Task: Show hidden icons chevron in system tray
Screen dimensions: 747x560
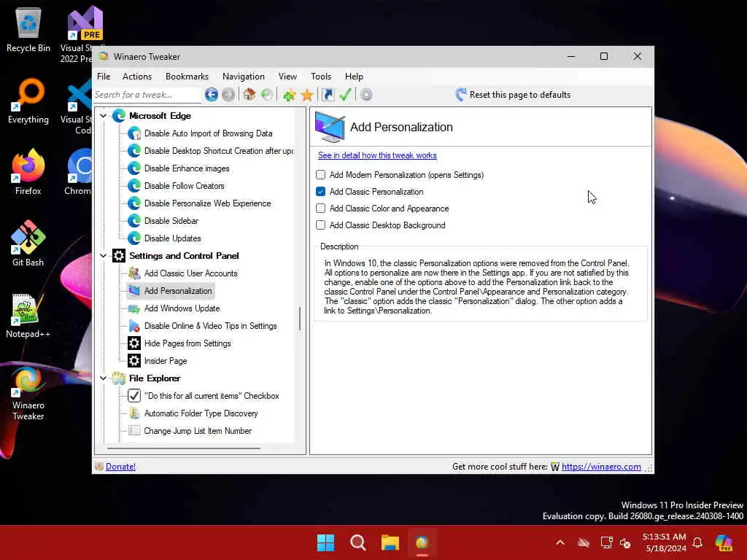Action: pos(560,542)
